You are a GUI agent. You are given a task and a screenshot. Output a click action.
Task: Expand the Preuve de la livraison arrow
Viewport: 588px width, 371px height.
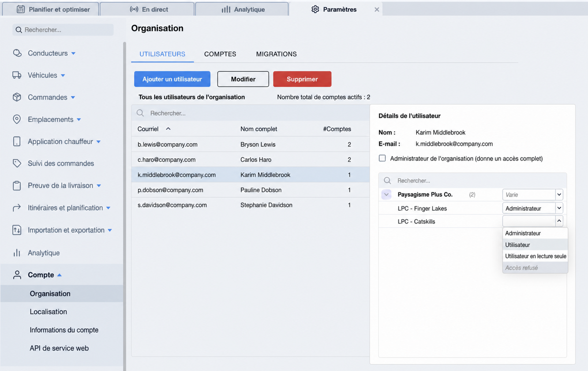[x=99, y=186]
